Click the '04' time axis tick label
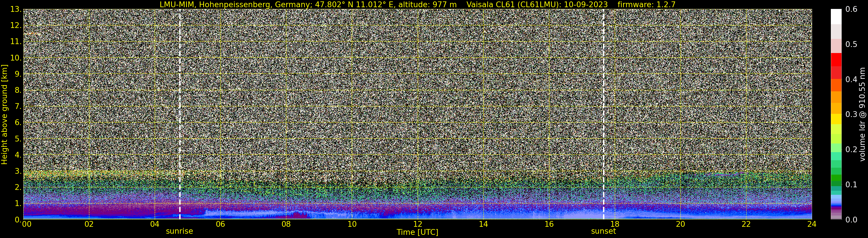868x238 pixels. (x=155, y=224)
